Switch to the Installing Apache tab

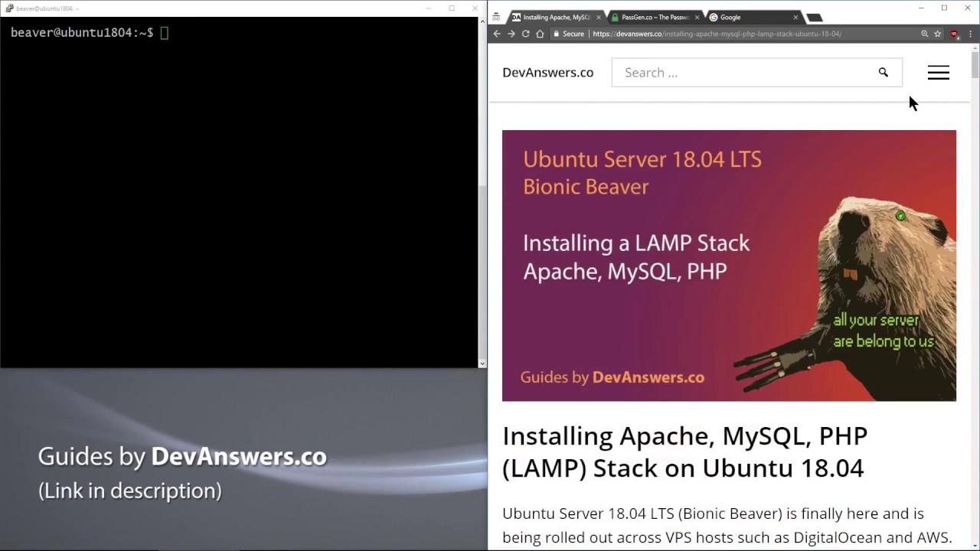(557, 17)
